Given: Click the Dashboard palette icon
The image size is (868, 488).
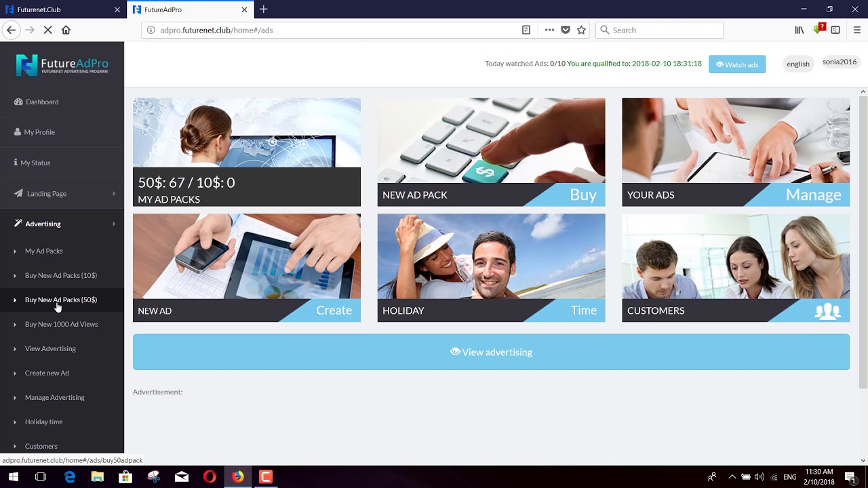Looking at the screenshot, I should pos(18,102).
